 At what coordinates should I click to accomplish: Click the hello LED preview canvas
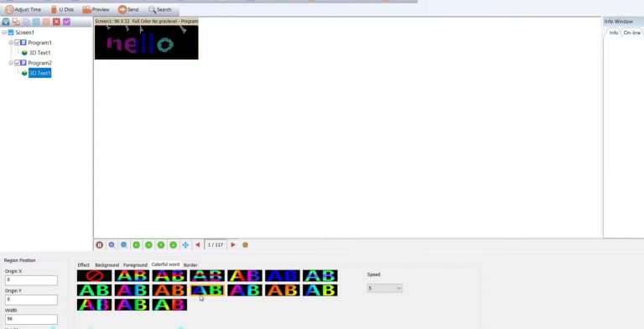pos(146,42)
